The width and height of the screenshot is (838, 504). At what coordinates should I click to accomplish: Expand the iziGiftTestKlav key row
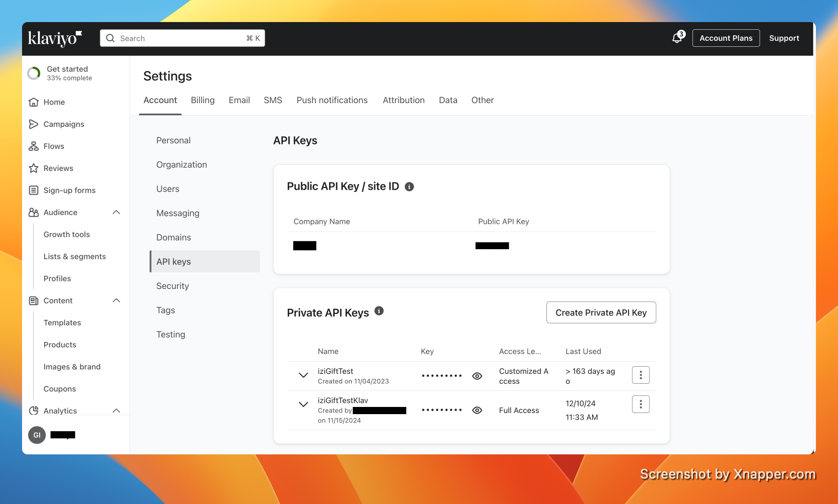click(x=303, y=404)
